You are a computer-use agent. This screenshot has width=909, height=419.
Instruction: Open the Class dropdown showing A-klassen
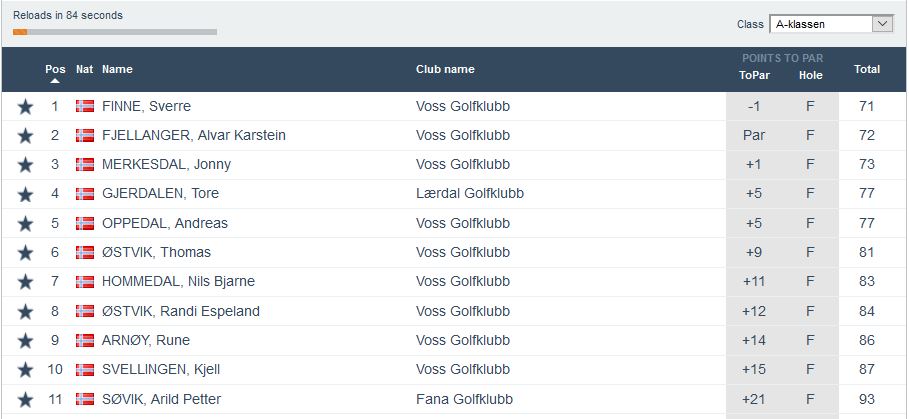(830, 24)
